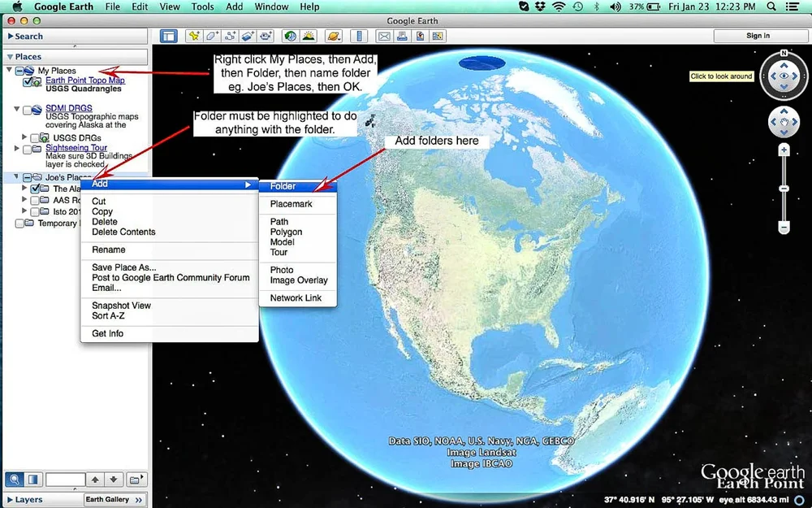Click the View in Google Maps icon
Viewport: 812px width, 508px height.
pyautogui.click(x=420, y=37)
